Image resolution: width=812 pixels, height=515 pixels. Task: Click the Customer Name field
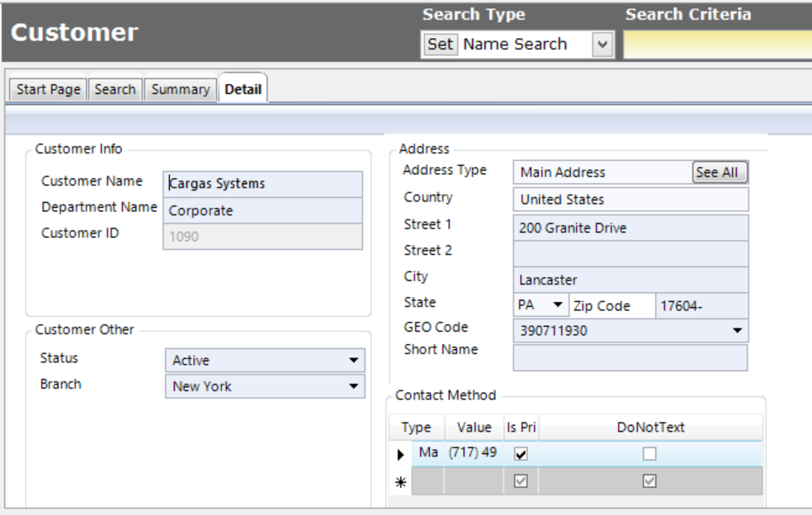click(x=262, y=184)
